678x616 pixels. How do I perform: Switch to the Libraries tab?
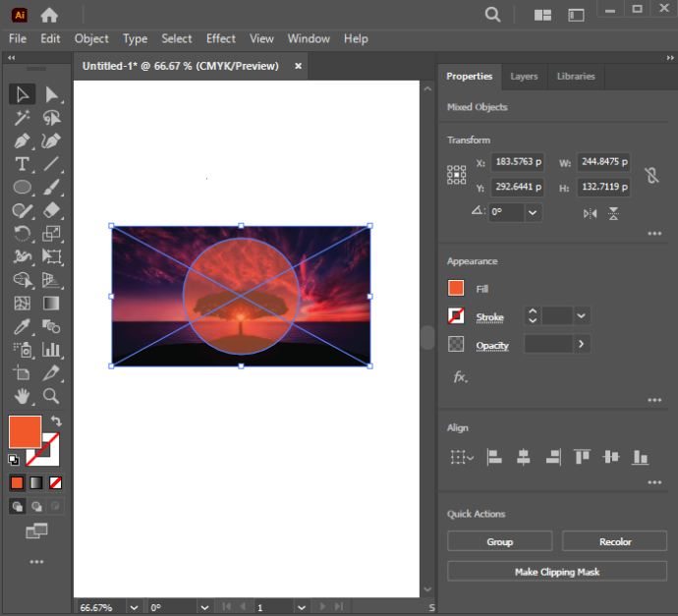pos(576,77)
